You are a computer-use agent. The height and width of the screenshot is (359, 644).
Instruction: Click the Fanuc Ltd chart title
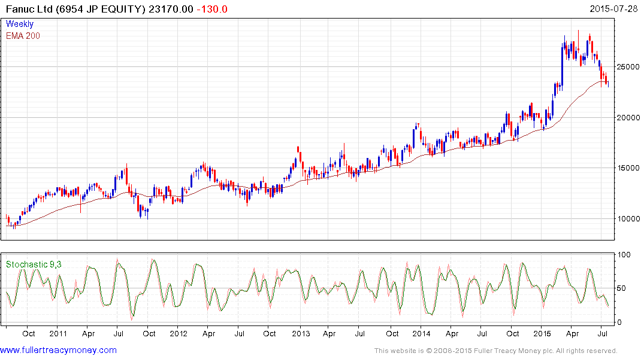(99, 9)
